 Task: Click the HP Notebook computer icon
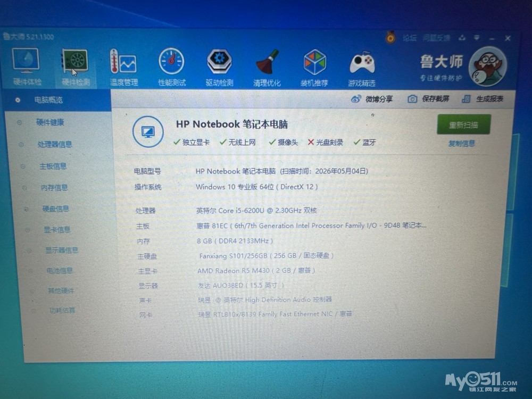pyautogui.click(x=148, y=131)
